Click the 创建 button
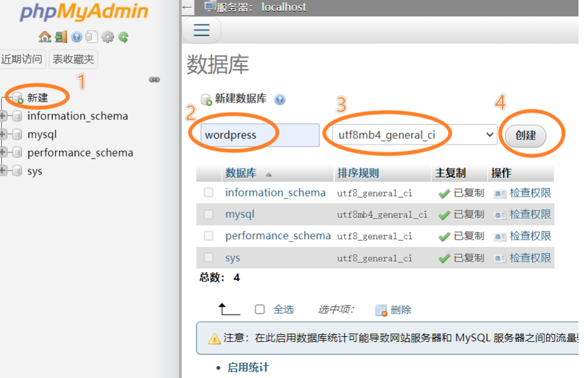Viewport: 588px width, 378px height. [525, 136]
